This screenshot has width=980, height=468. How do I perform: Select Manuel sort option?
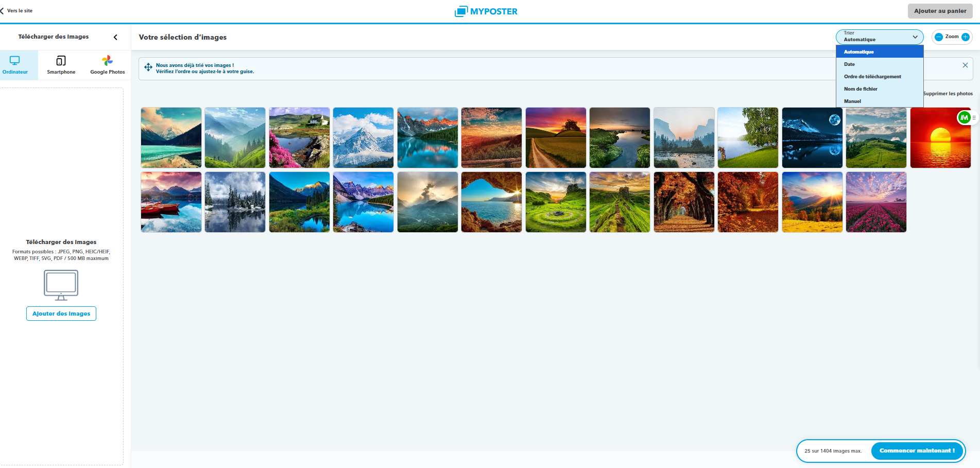(852, 101)
